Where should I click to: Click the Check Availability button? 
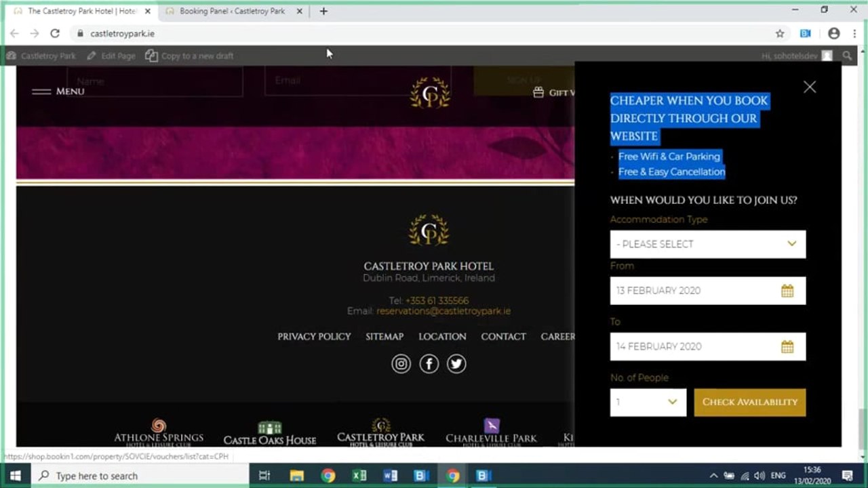coord(750,402)
